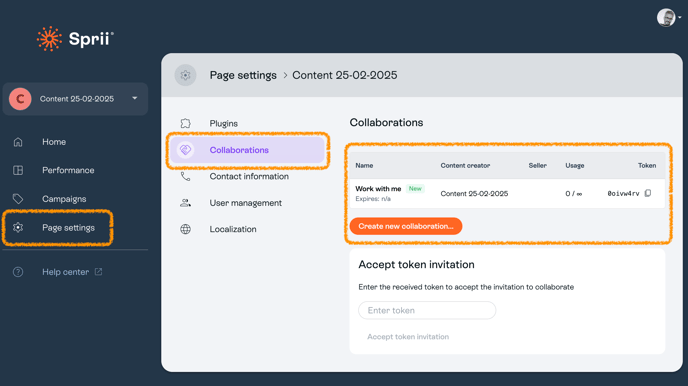Click Accept token invitation button
Viewport: 688px width, 386px height.
pos(408,337)
